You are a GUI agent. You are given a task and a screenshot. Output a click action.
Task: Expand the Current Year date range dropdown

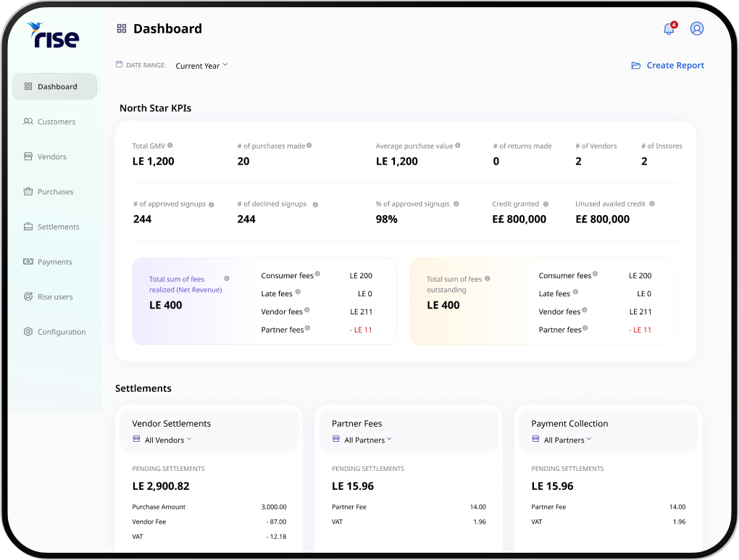[x=201, y=65]
